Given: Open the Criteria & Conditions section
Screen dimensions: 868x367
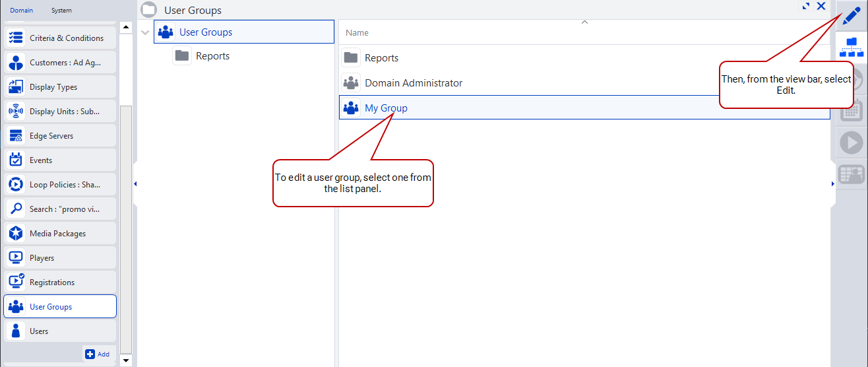Looking at the screenshot, I should pos(60,38).
